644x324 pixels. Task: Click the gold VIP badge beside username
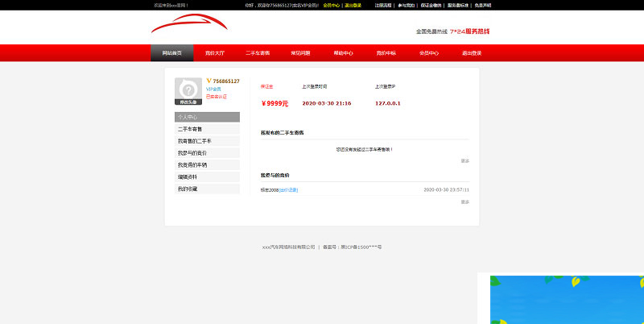pos(208,81)
